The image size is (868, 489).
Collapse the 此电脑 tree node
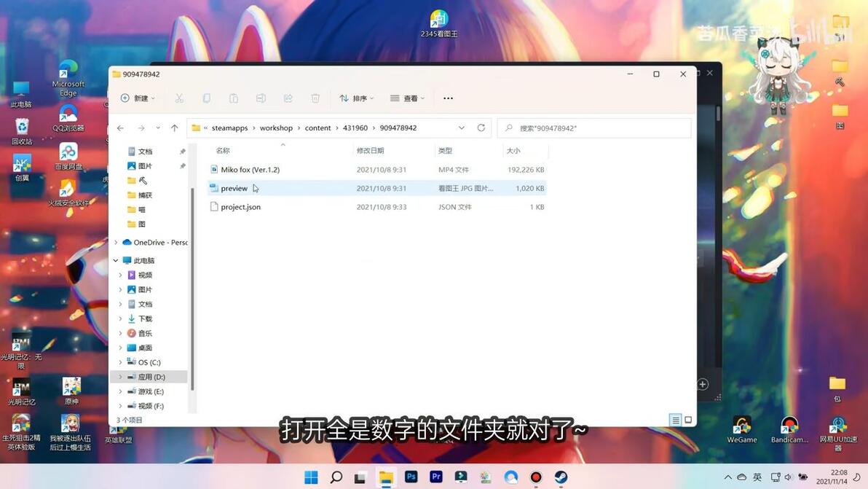(117, 260)
